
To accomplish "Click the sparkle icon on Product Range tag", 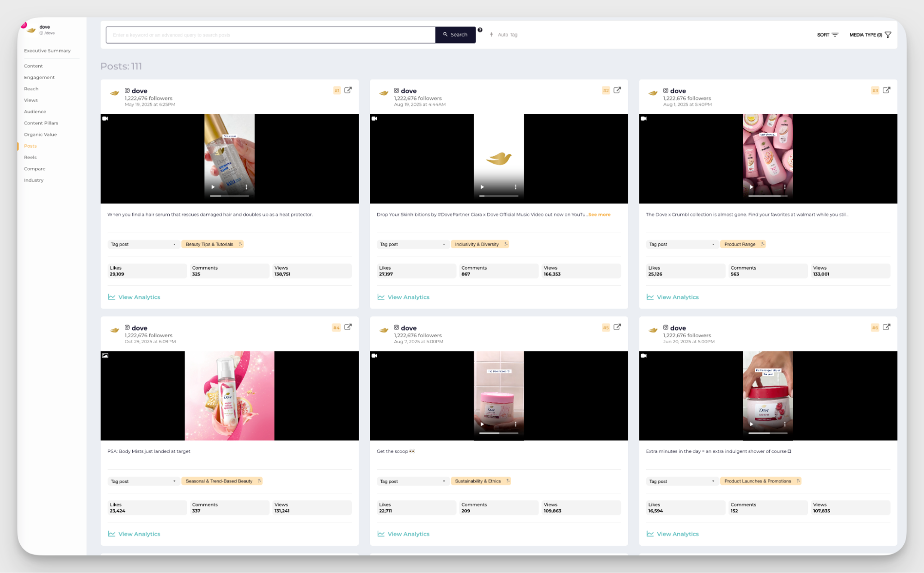I will (763, 244).
